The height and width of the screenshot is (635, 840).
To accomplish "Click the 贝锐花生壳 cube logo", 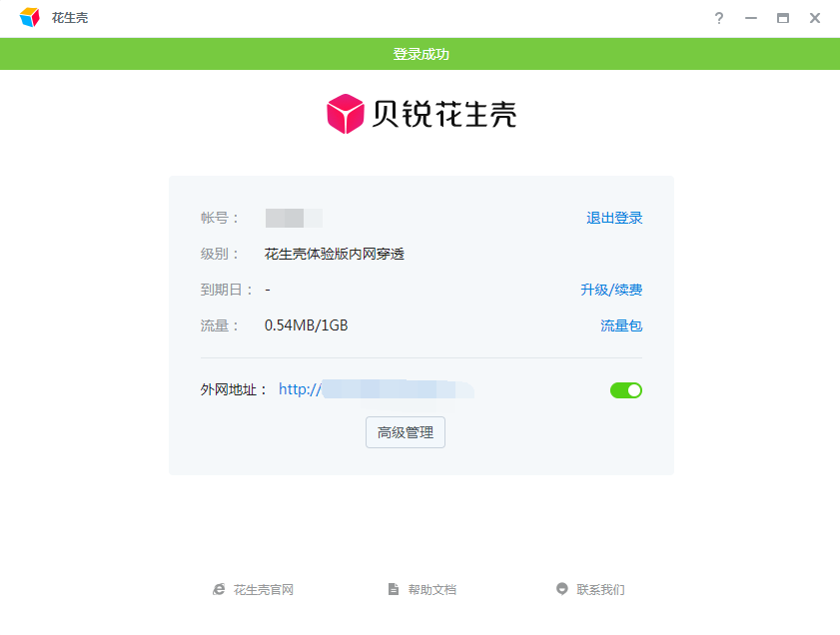I will pyautogui.click(x=345, y=114).
